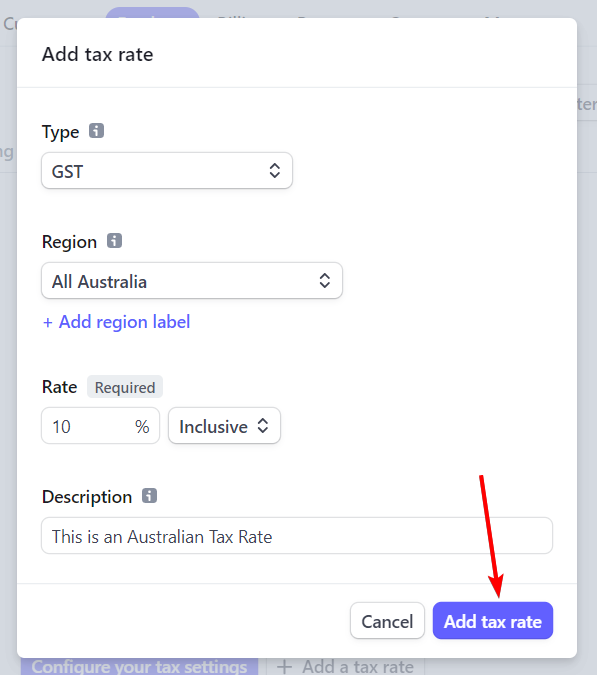Focus the Rate percentage input field

tap(100, 426)
